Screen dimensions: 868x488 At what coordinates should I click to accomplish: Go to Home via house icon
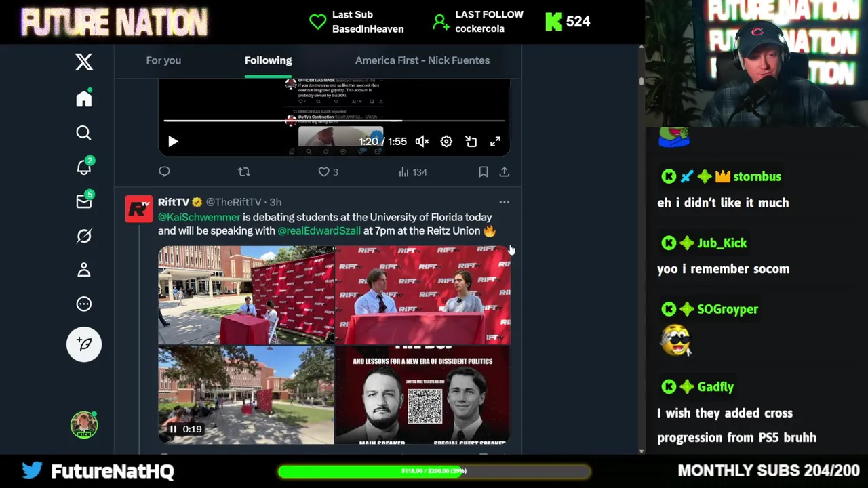(x=84, y=98)
